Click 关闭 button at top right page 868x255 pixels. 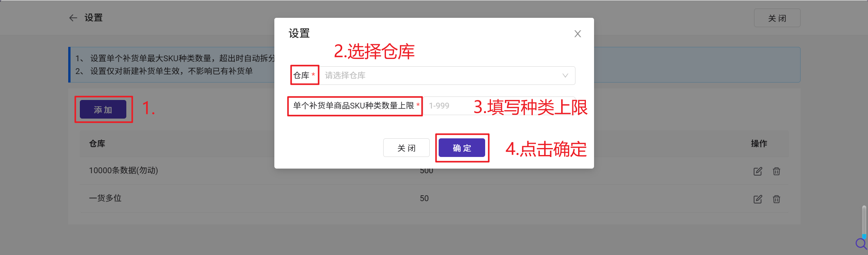click(777, 18)
